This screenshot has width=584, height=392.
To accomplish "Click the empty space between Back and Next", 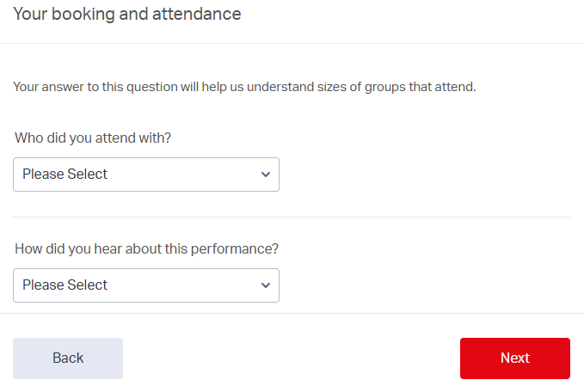I will 292,358.
